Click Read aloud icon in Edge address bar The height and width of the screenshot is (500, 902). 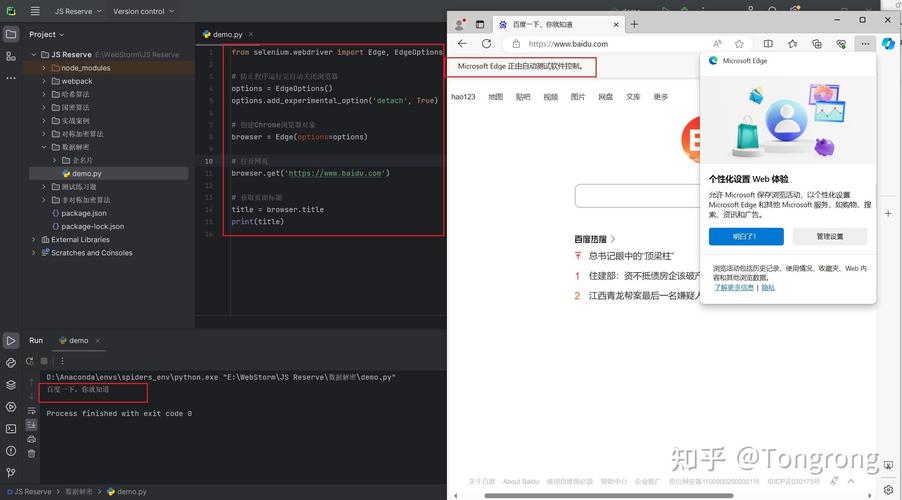click(x=717, y=44)
